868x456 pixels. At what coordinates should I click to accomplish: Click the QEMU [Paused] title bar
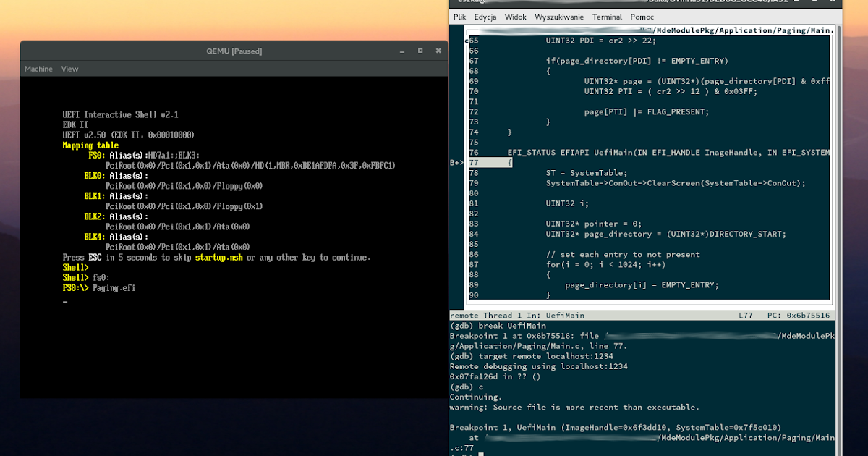pos(234,51)
